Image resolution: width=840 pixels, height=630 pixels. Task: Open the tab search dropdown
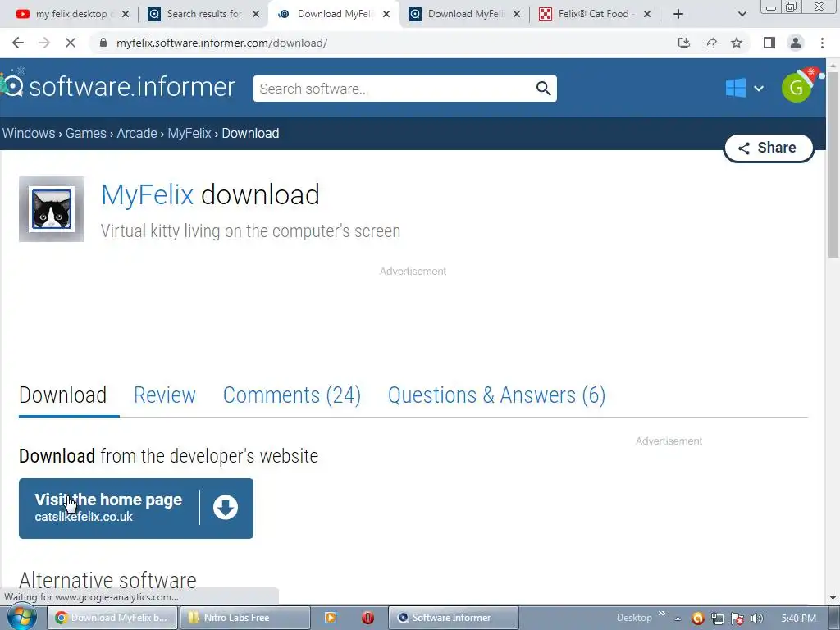click(x=742, y=14)
